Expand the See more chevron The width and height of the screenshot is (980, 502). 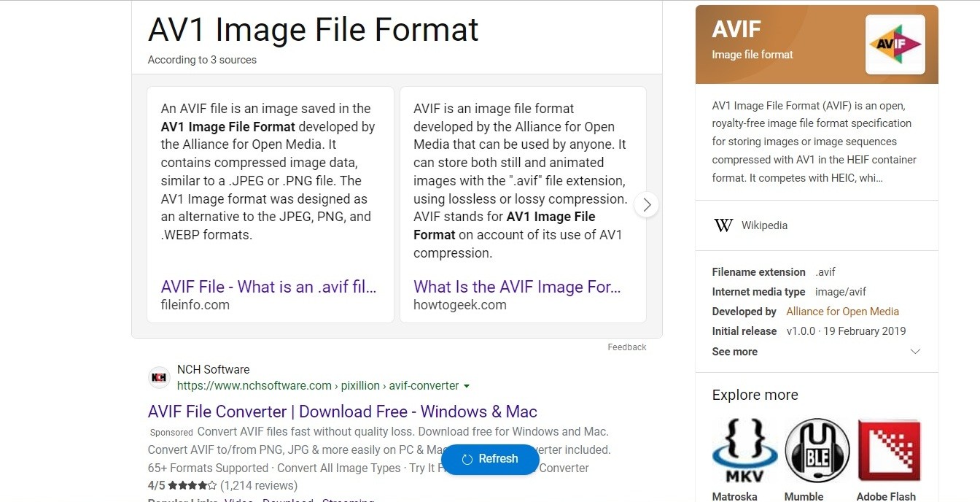(x=916, y=352)
